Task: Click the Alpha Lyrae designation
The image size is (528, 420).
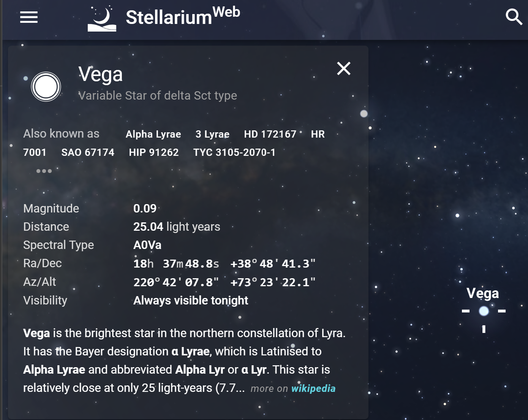Action: [x=153, y=134]
